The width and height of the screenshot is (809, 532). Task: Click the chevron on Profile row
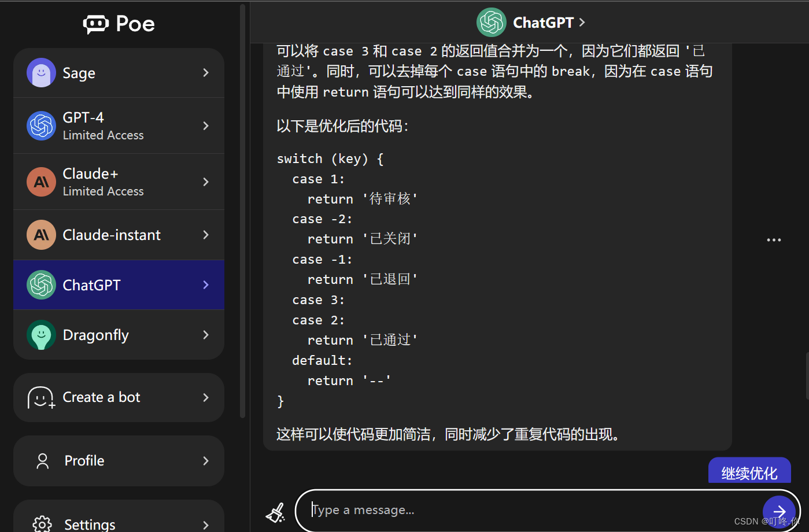206,461
